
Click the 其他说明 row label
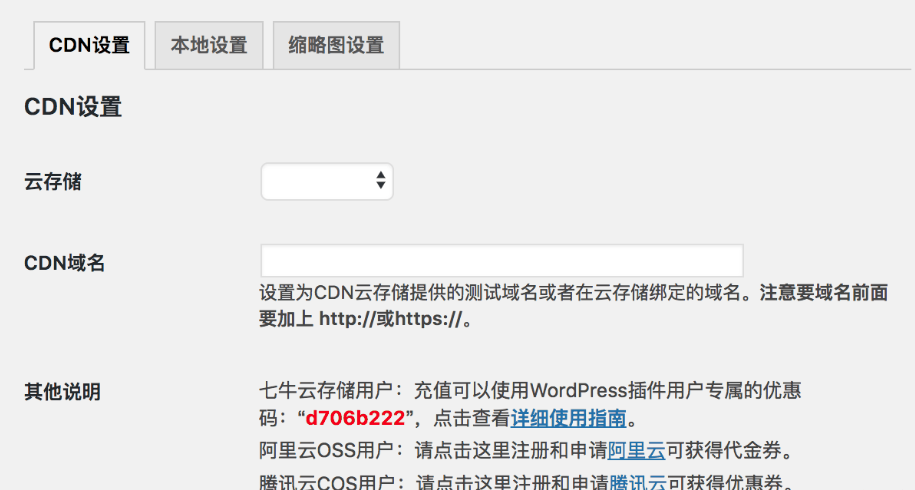[x=62, y=391]
